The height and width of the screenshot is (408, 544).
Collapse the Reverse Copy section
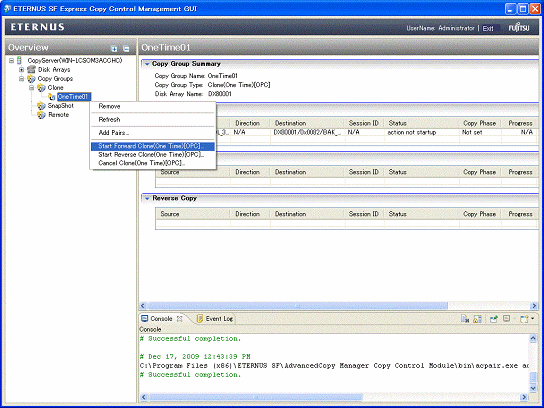click(147, 198)
